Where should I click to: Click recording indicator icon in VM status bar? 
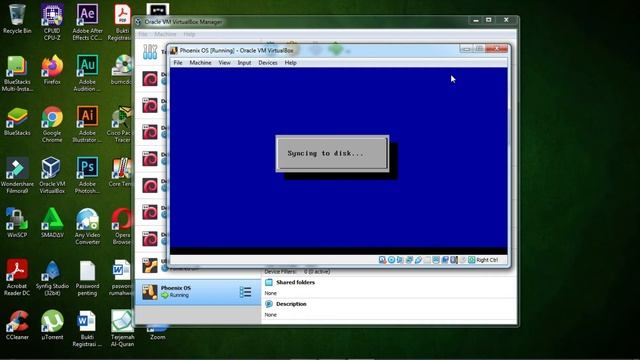pyautogui.click(x=445, y=260)
